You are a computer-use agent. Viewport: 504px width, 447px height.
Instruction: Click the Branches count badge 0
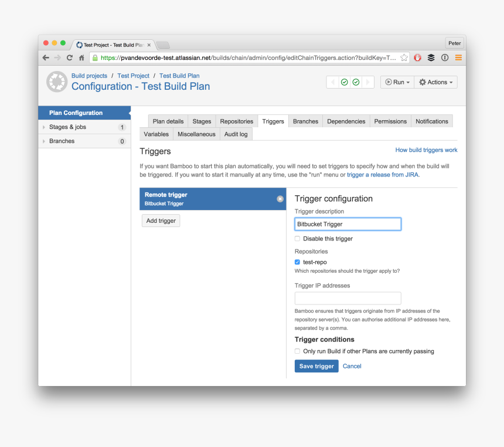(122, 141)
